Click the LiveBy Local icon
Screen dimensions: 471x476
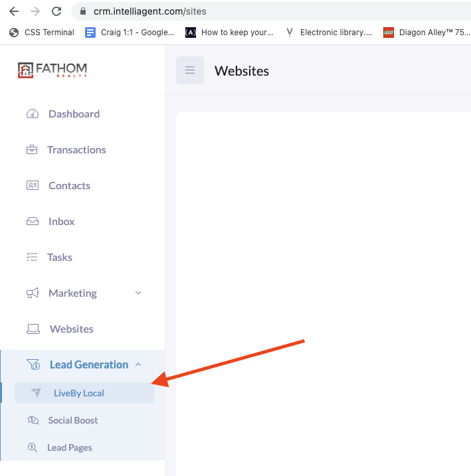click(x=36, y=393)
